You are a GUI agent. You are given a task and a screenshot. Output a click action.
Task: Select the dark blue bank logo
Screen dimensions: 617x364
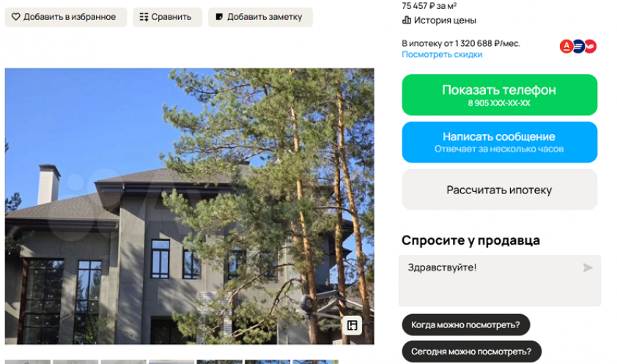pos(578,46)
